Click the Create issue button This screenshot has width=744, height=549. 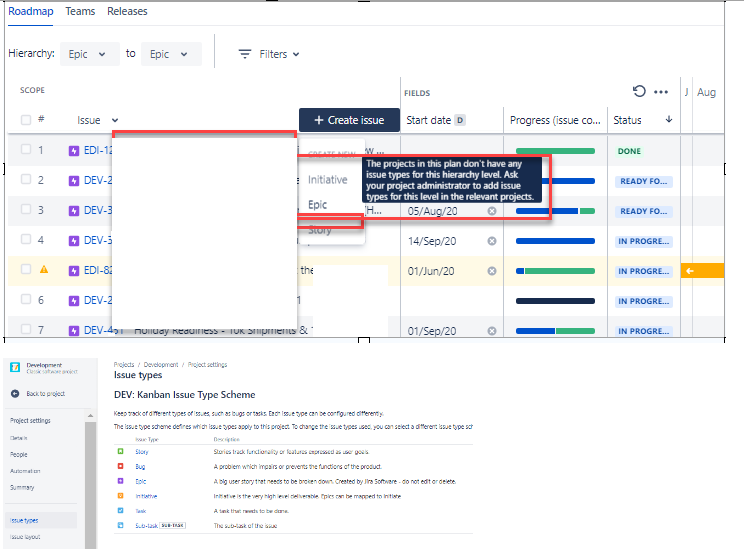pyautogui.click(x=349, y=120)
